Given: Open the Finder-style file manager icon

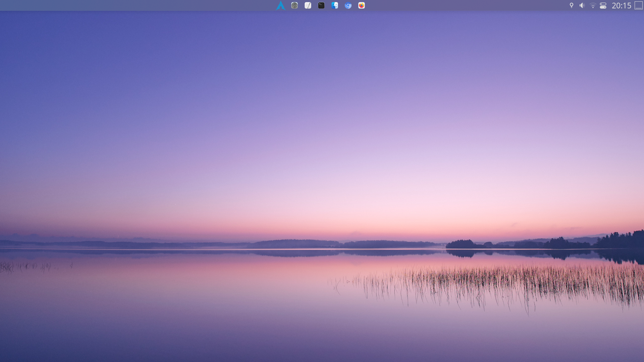Looking at the screenshot, I should point(335,5).
